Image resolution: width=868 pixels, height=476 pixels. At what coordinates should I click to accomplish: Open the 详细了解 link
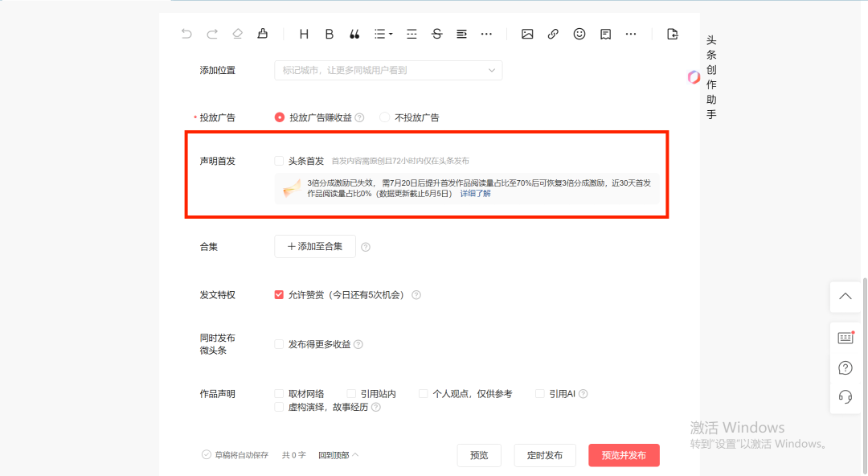click(476, 194)
